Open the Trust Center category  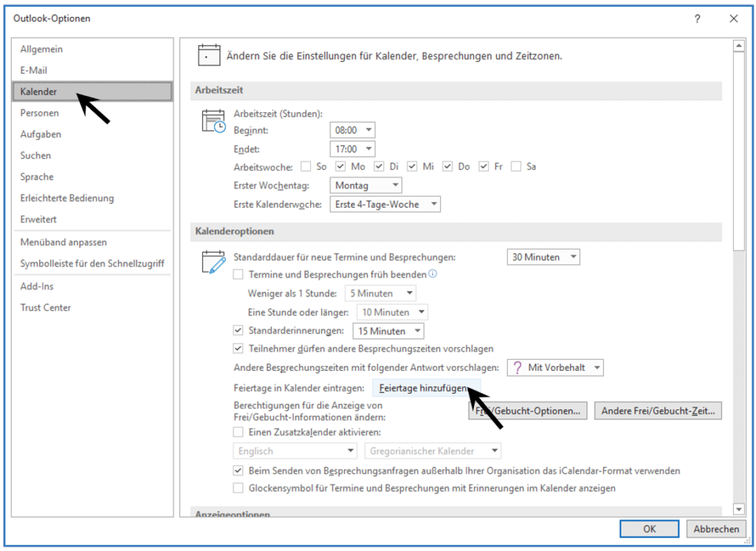click(92, 307)
